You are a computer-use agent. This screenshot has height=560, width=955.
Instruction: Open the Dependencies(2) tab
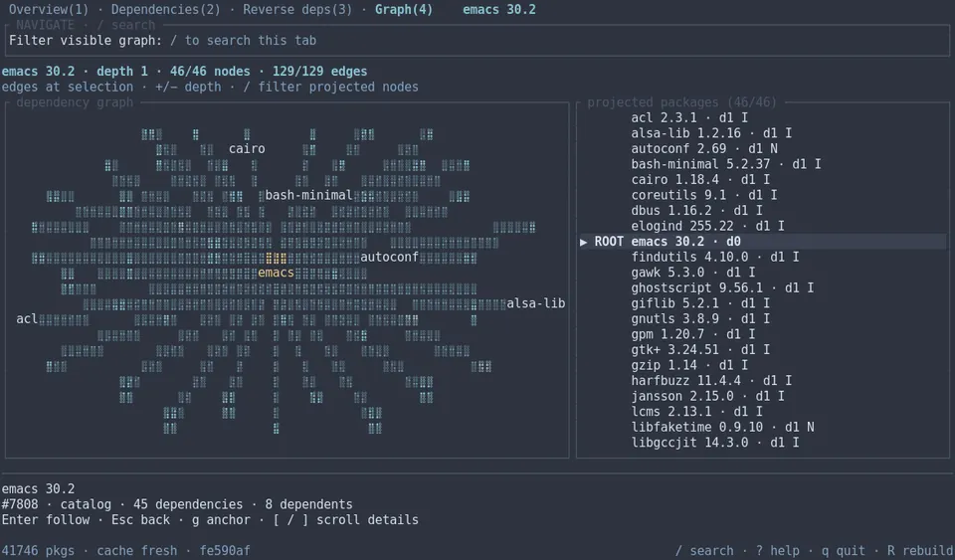pyautogui.click(x=166, y=10)
